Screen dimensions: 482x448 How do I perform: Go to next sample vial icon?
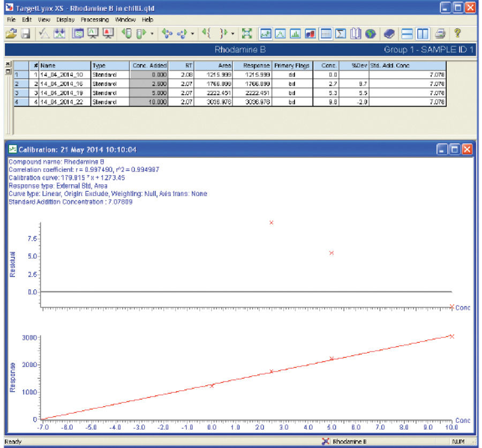click(x=141, y=33)
